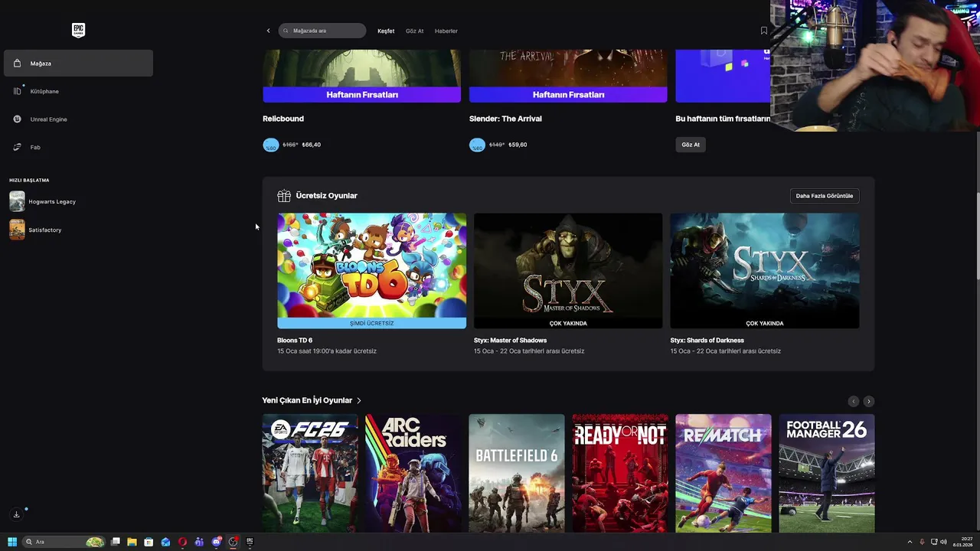
Task: Open Microsoft Store from the taskbar
Action: pos(149,542)
